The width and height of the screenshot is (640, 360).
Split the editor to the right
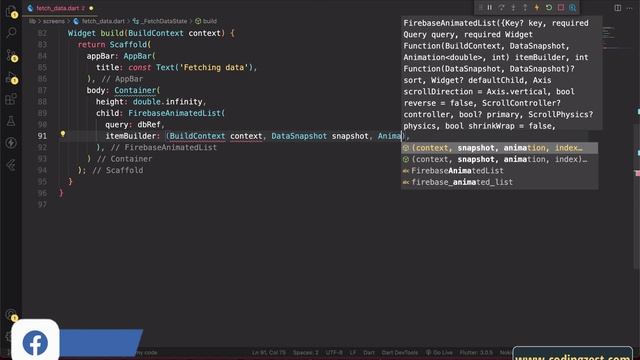pos(618,8)
